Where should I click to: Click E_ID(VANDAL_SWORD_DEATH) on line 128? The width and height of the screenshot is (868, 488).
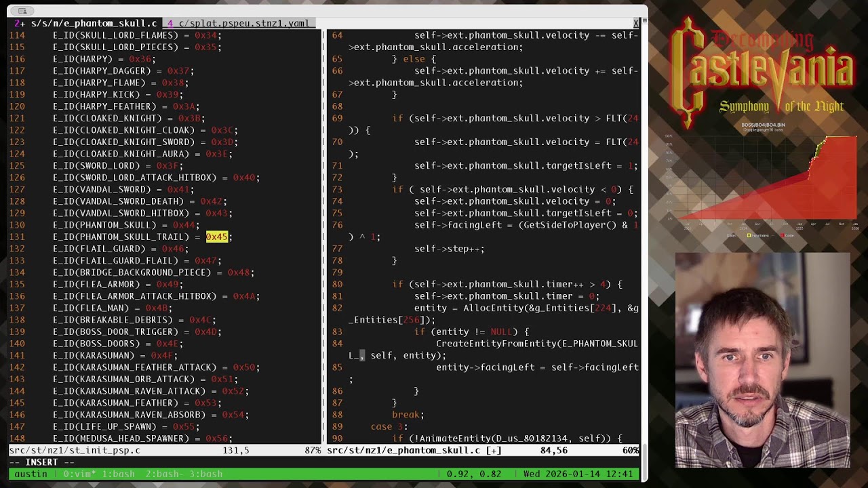pos(118,201)
